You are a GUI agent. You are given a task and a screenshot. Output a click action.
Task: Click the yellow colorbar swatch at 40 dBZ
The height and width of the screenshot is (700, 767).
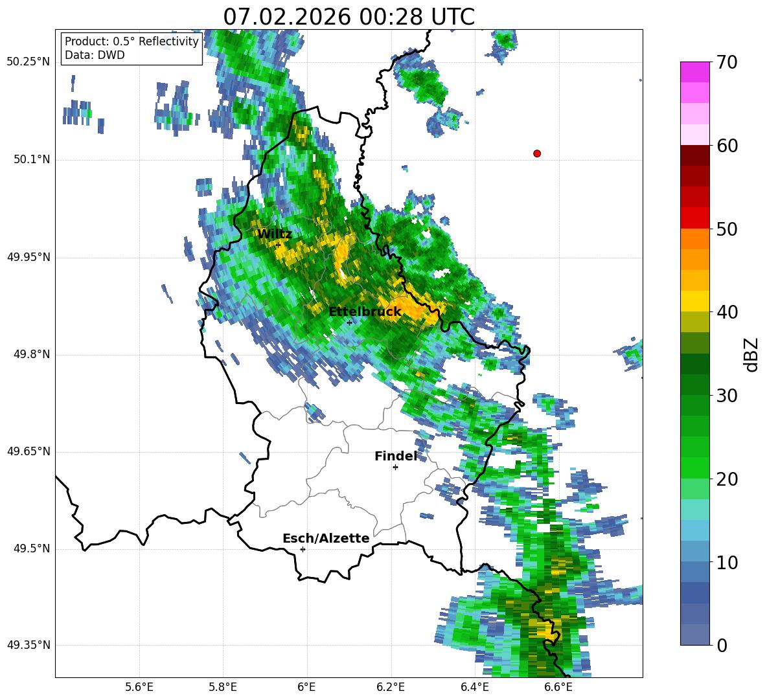point(694,301)
